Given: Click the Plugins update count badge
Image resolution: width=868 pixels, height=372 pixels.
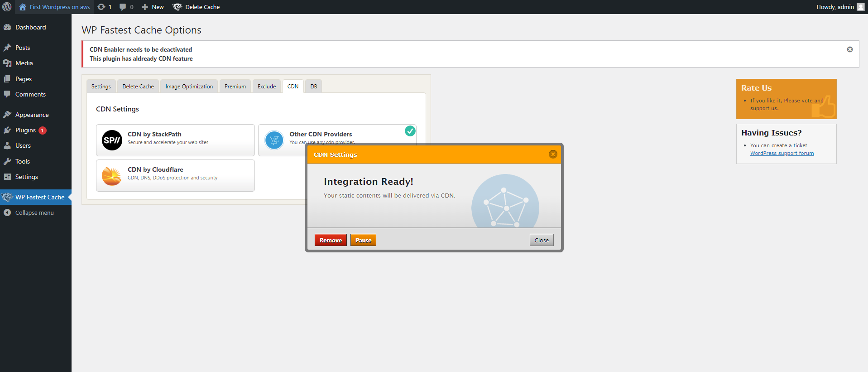Looking at the screenshot, I should pos(43,130).
